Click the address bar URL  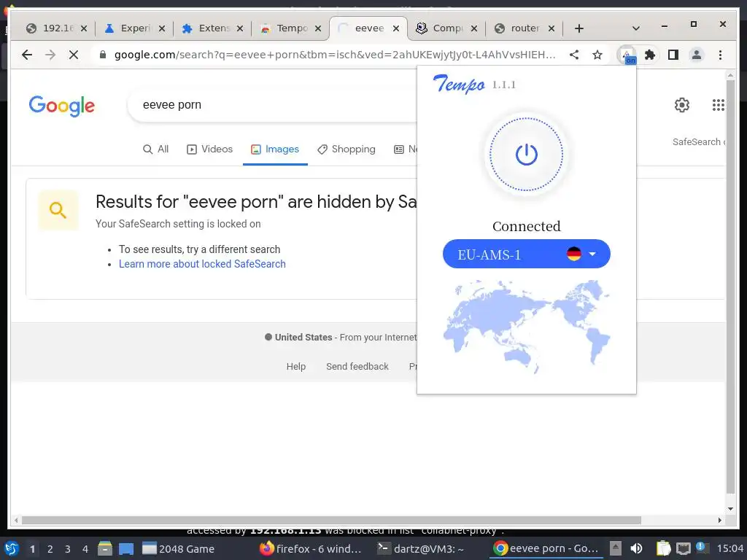tap(334, 55)
